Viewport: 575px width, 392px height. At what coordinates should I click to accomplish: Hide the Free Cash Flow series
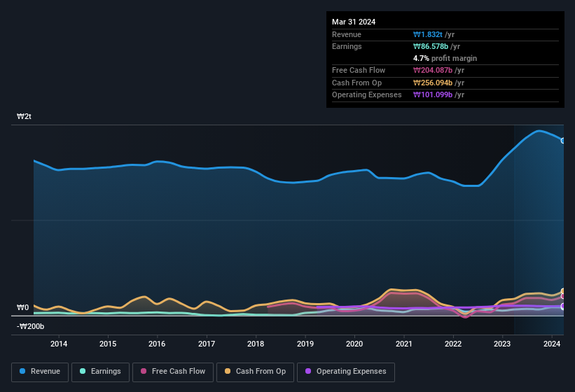pyautogui.click(x=173, y=372)
